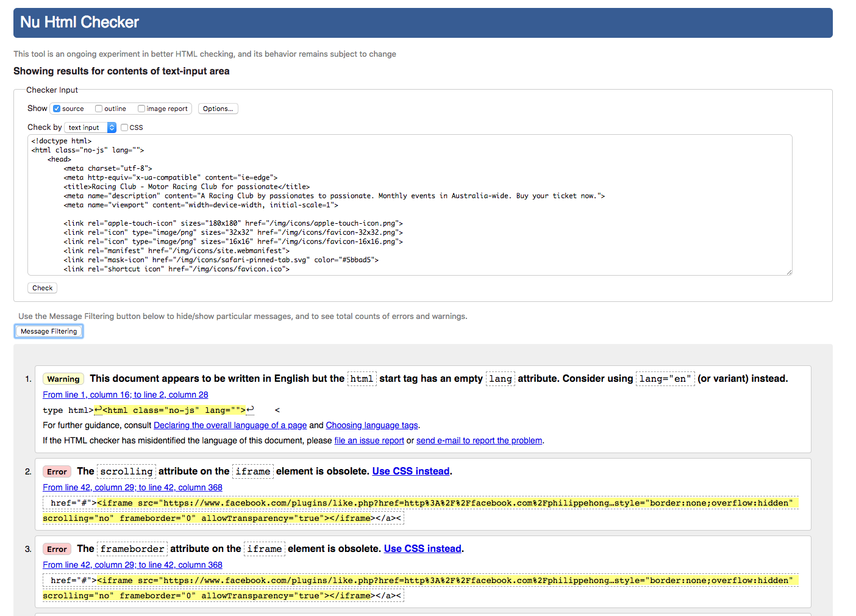Click the 'frameborder' code term in message 3
The image size is (856, 616).
(x=132, y=549)
